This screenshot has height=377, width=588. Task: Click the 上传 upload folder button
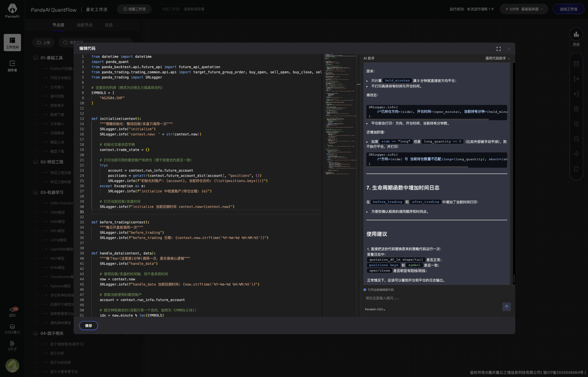tap(43, 43)
